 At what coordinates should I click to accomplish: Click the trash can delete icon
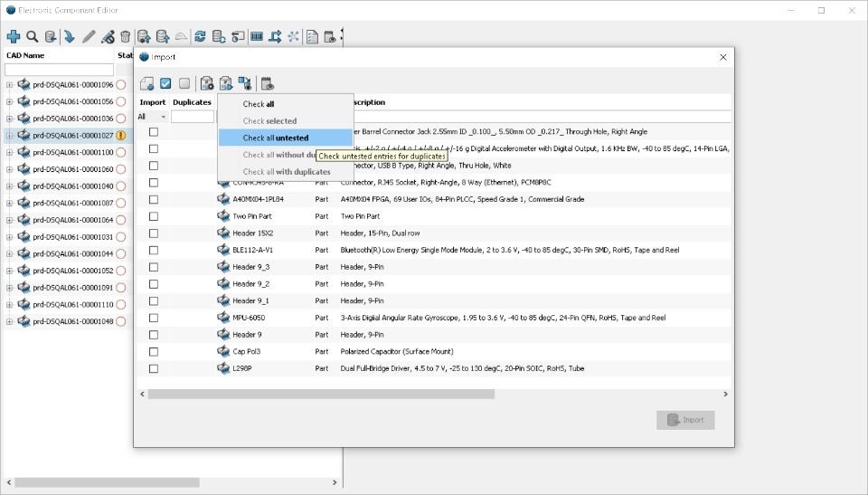tap(126, 36)
